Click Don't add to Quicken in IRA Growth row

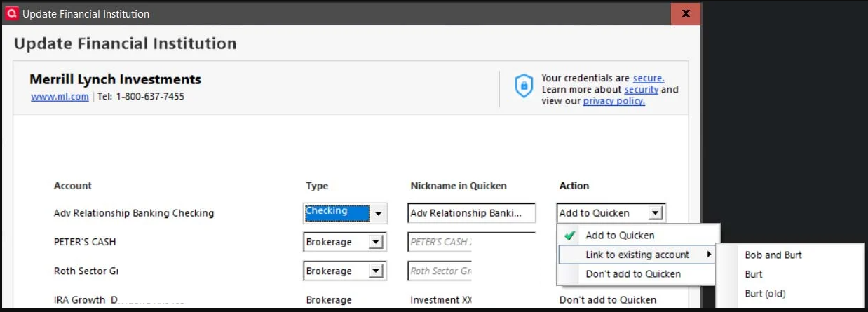pos(608,299)
